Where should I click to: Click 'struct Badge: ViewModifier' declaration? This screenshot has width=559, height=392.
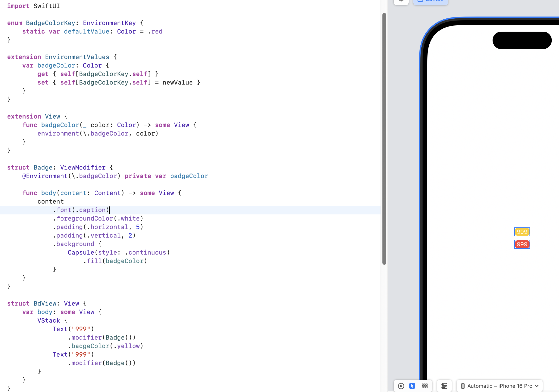(x=60, y=167)
